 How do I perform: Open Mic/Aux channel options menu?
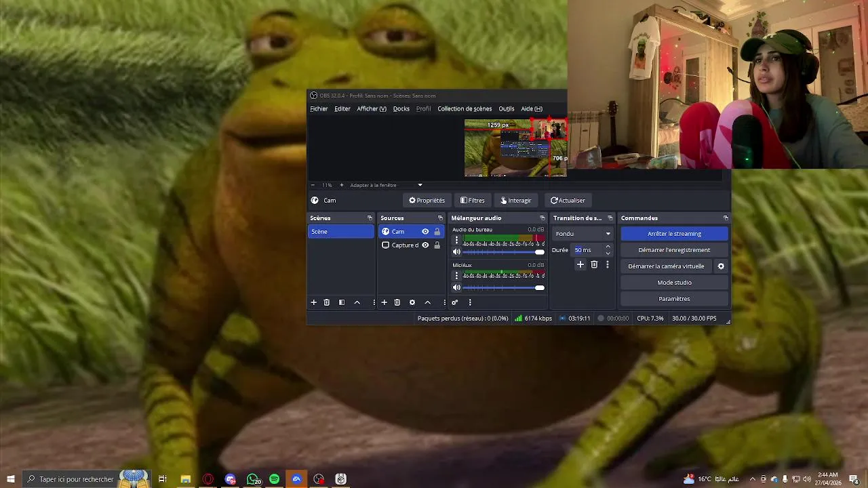(456, 276)
